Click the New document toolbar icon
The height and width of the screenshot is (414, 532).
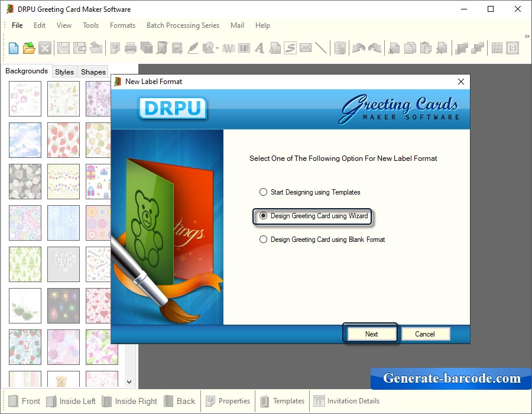coord(13,48)
